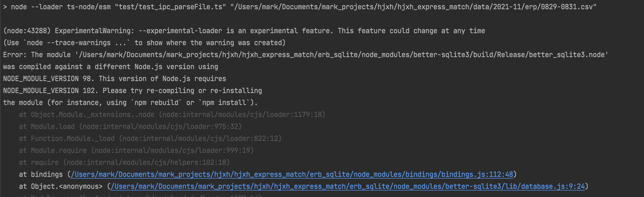Screen dimensions: 644x197
Task: Click the Object.Module._extensions..node trace line
Action: tap(172, 115)
